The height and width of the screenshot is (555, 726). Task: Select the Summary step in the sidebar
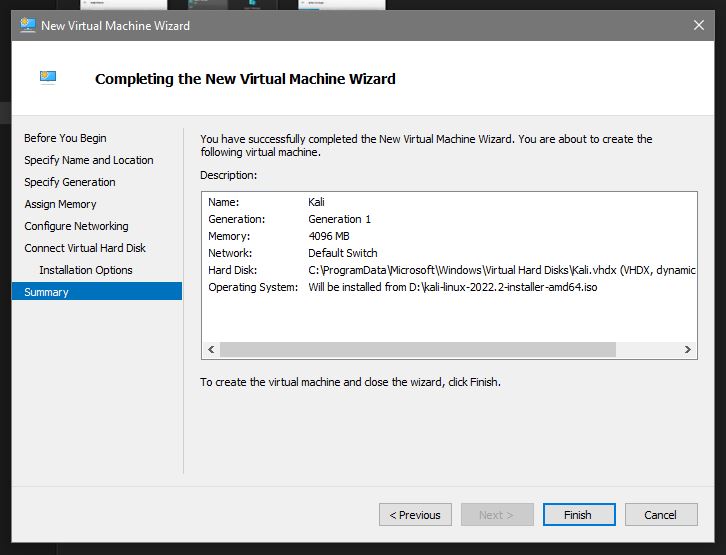pos(47,292)
